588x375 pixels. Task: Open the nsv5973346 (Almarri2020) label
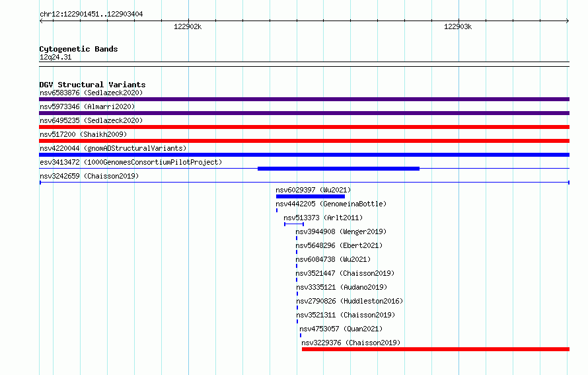point(87,106)
